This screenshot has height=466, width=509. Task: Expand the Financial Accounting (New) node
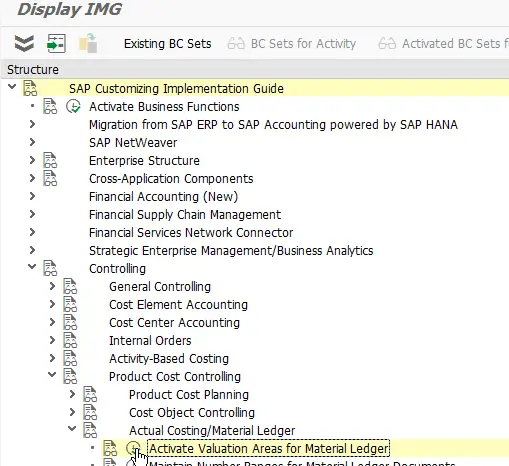point(32,196)
